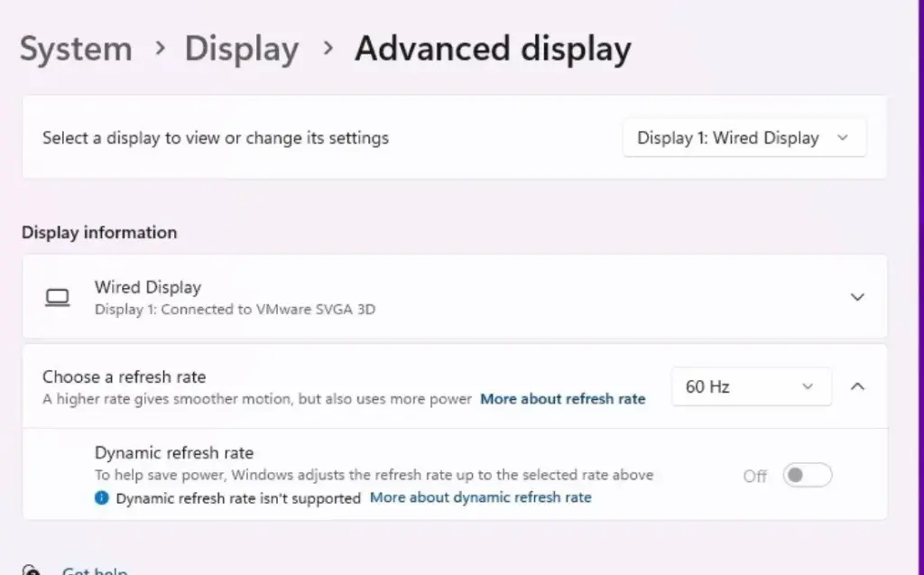924x575 pixels.
Task: Click the Off label beside the toggle
Action: point(755,476)
